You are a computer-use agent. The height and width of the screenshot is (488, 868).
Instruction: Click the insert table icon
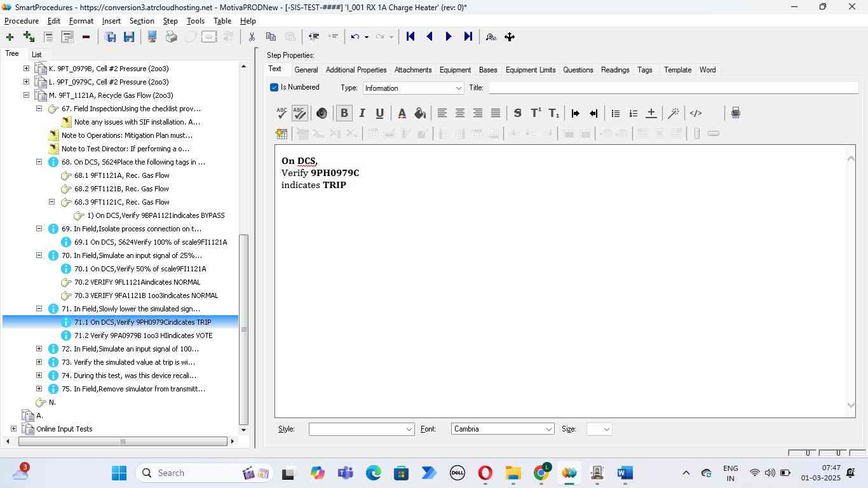[281, 133]
